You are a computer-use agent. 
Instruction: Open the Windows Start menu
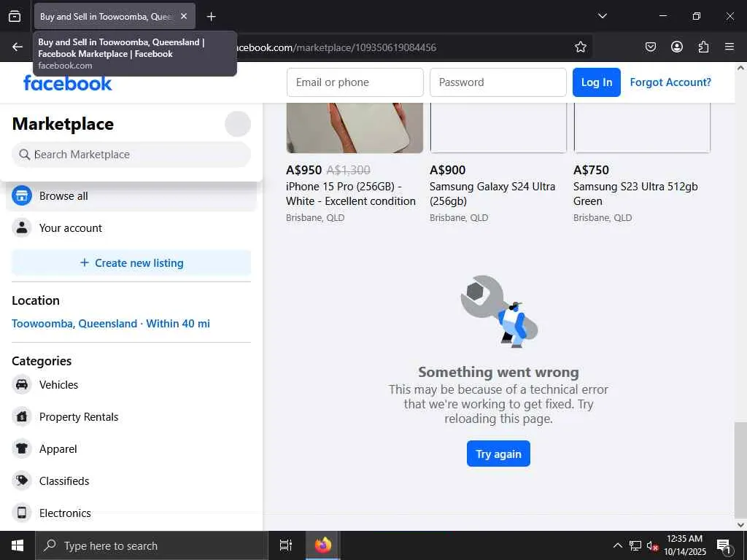pos(18,545)
